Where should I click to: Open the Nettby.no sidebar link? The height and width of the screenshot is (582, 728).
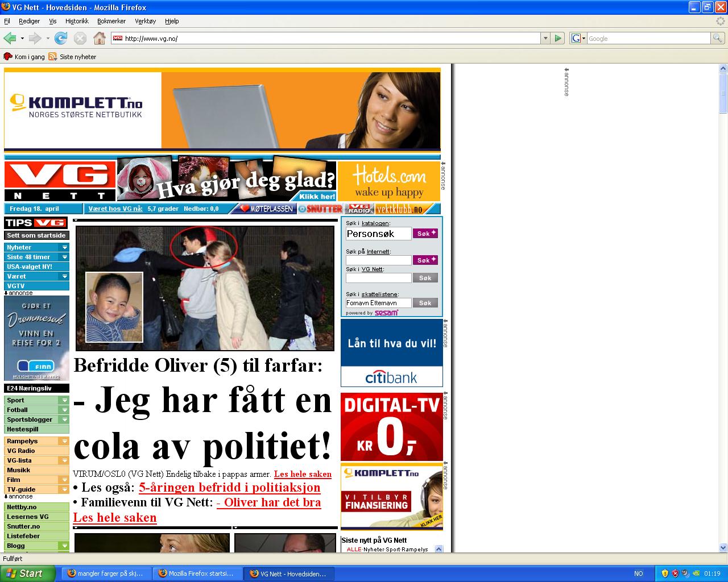(x=36, y=507)
